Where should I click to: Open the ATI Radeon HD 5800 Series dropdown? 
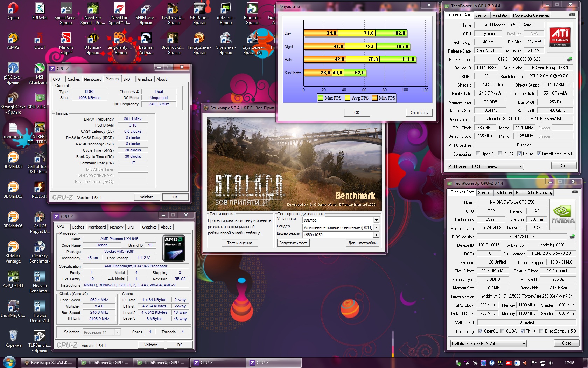pyautogui.click(x=485, y=166)
